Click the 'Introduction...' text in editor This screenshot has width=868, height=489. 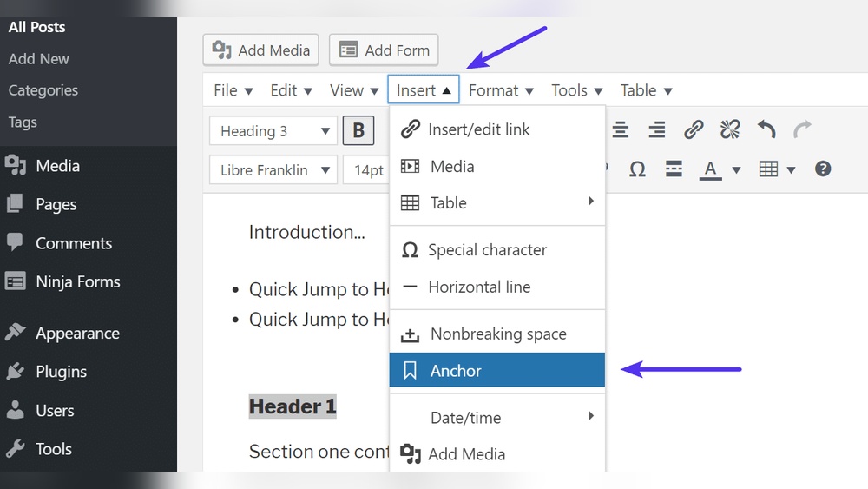pyautogui.click(x=306, y=232)
